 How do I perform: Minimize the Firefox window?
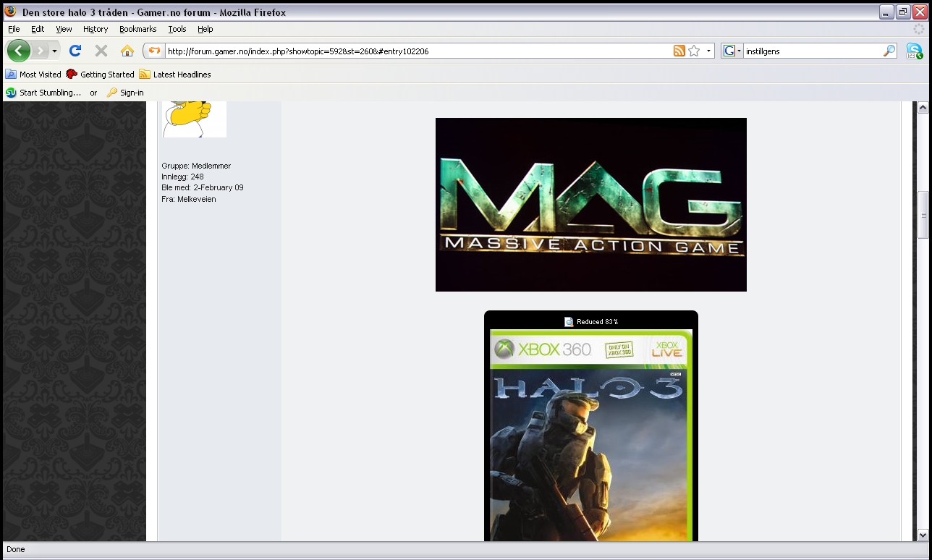click(886, 12)
